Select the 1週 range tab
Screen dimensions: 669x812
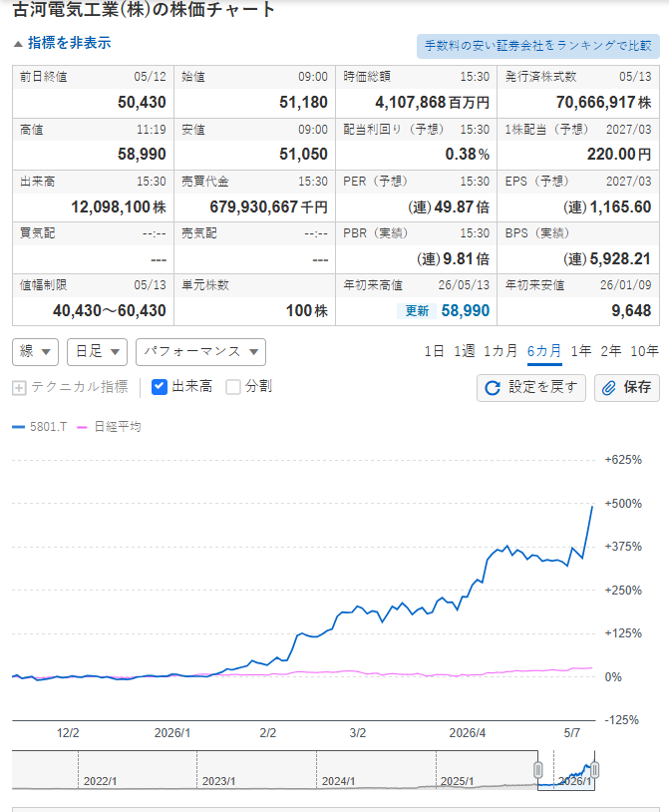pos(464,351)
